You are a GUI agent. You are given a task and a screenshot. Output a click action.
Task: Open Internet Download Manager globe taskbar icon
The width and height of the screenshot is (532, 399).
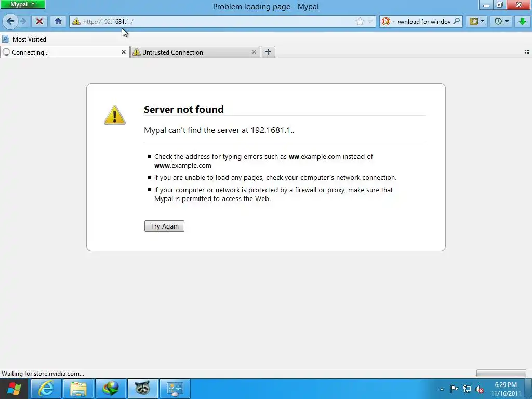pos(111,389)
